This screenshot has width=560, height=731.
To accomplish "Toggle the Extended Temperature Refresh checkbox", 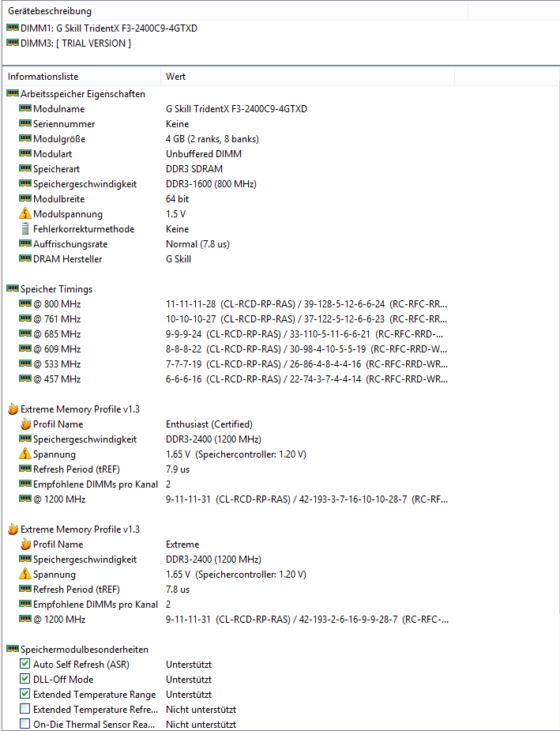I will click(x=25, y=709).
